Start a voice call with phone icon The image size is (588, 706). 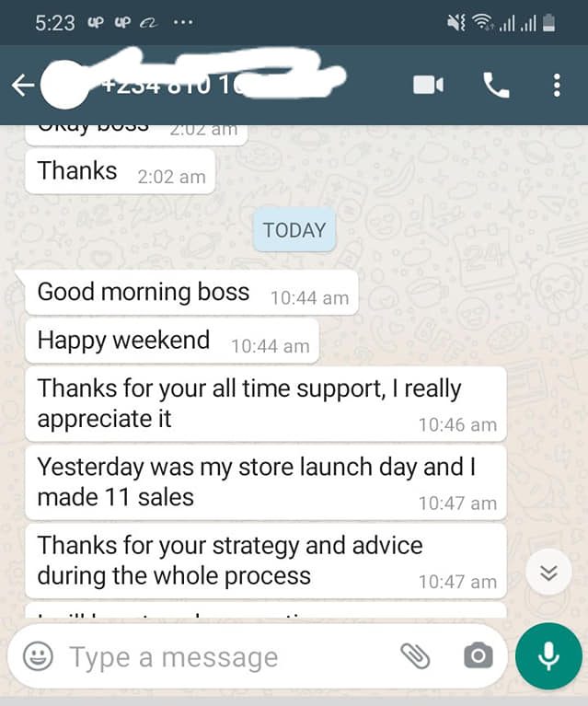click(496, 85)
